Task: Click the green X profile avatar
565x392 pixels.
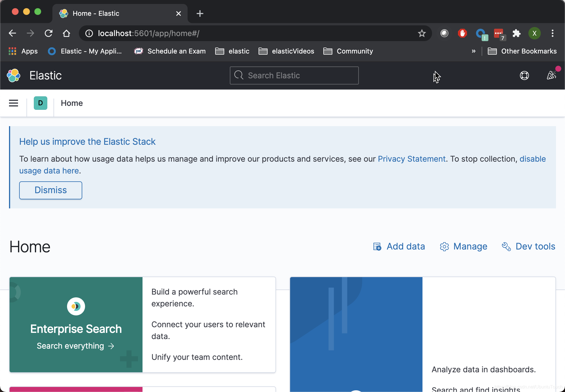Action: pos(535,33)
